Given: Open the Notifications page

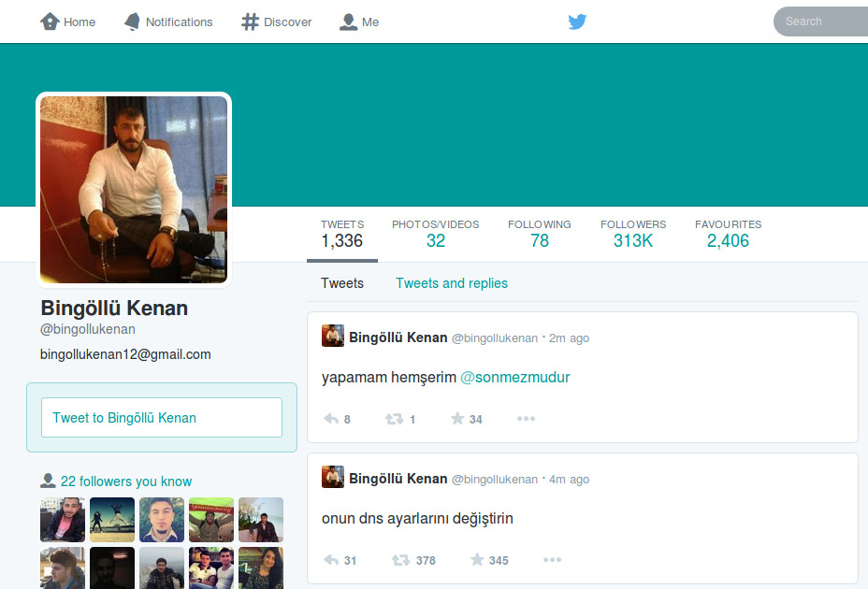Looking at the screenshot, I should coord(168,22).
